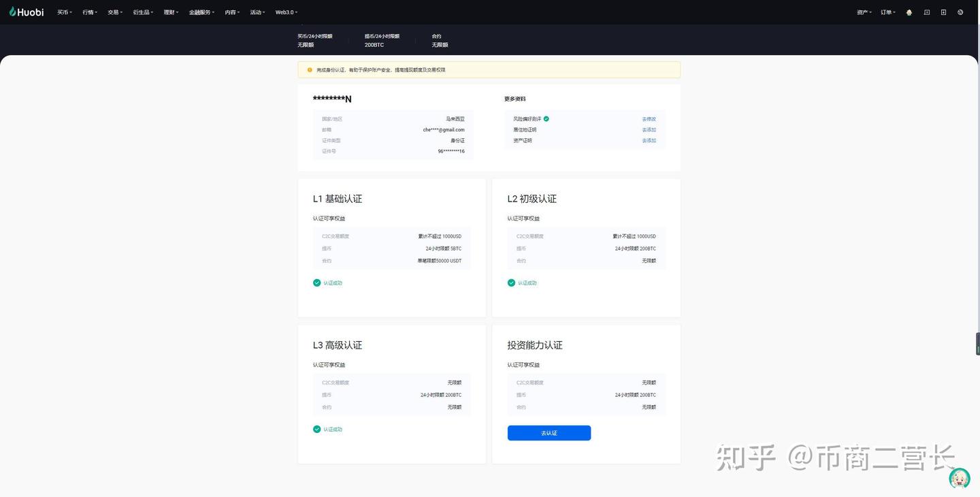Image resolution: width=980 pixels, height=497 pixels.
Task: Expand the 理财 dropdown menu
Action: coord(171,12)
